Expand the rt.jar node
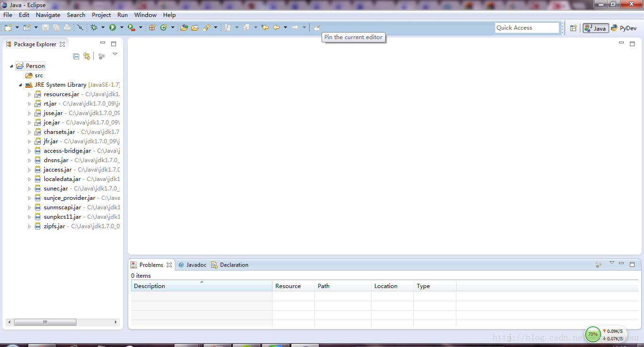This screenshot has width=644, height=347. click(29, 104)
